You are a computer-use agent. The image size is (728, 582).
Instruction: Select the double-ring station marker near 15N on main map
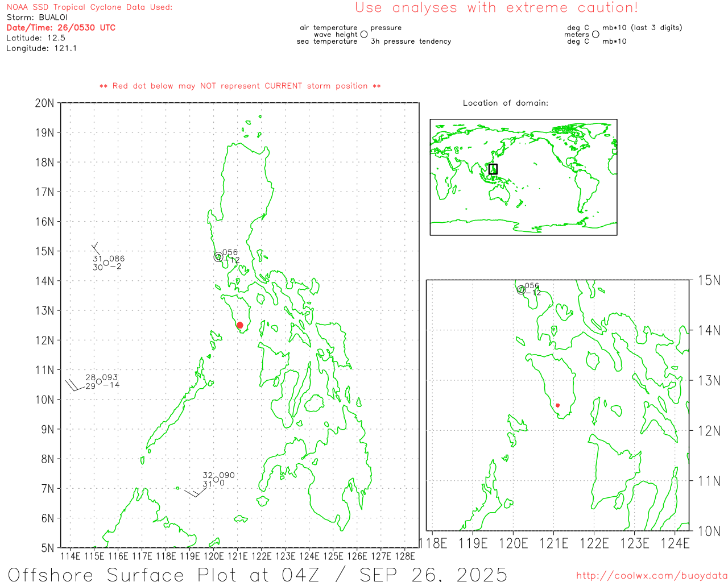218,257
